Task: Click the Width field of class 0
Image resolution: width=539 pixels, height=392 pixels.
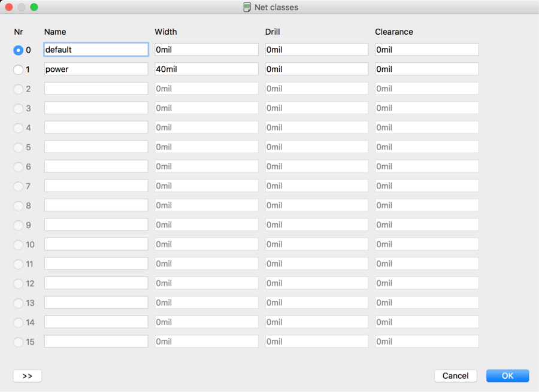Action: coord(207,50)
